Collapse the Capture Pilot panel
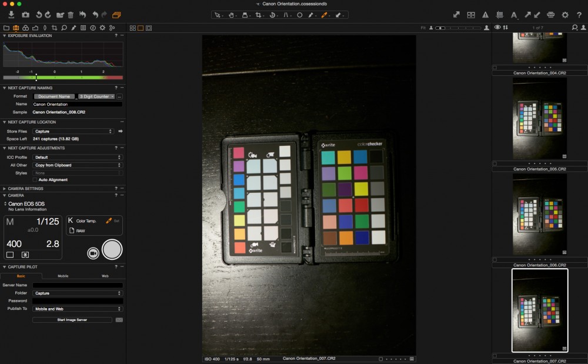Screen dimensions: 588x364 pyautogui.click(x=5, y=267)
